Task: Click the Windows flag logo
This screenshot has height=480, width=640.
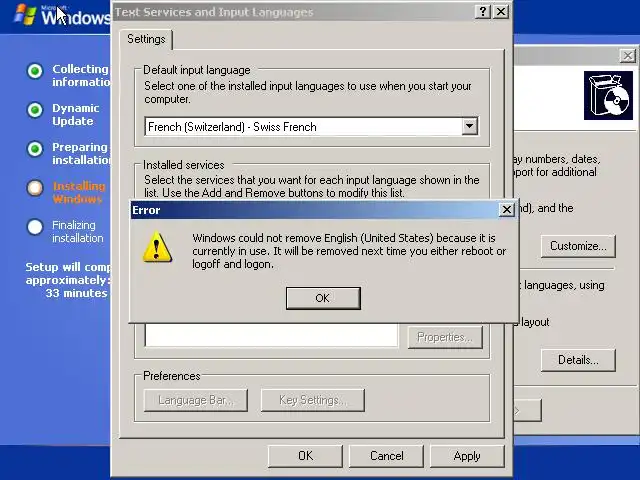Action: (x=25, y=15)
